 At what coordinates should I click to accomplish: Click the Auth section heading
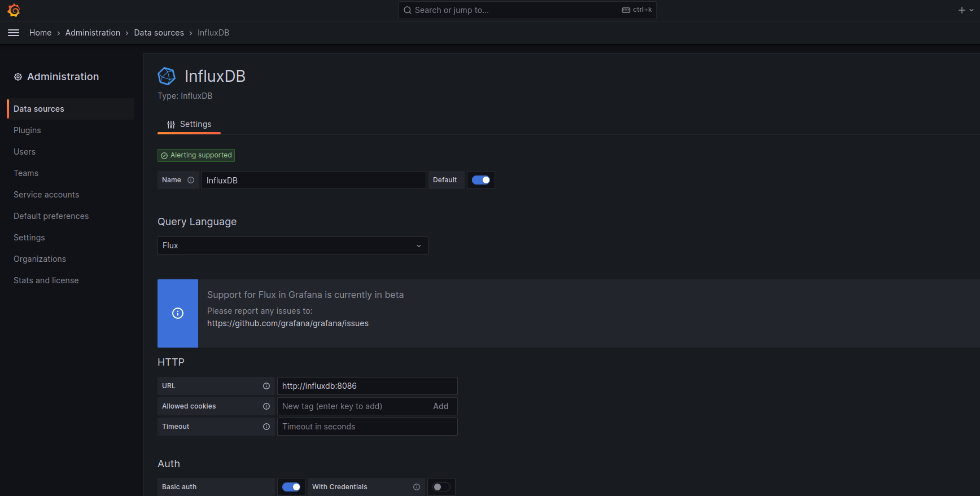coord(169,464)
